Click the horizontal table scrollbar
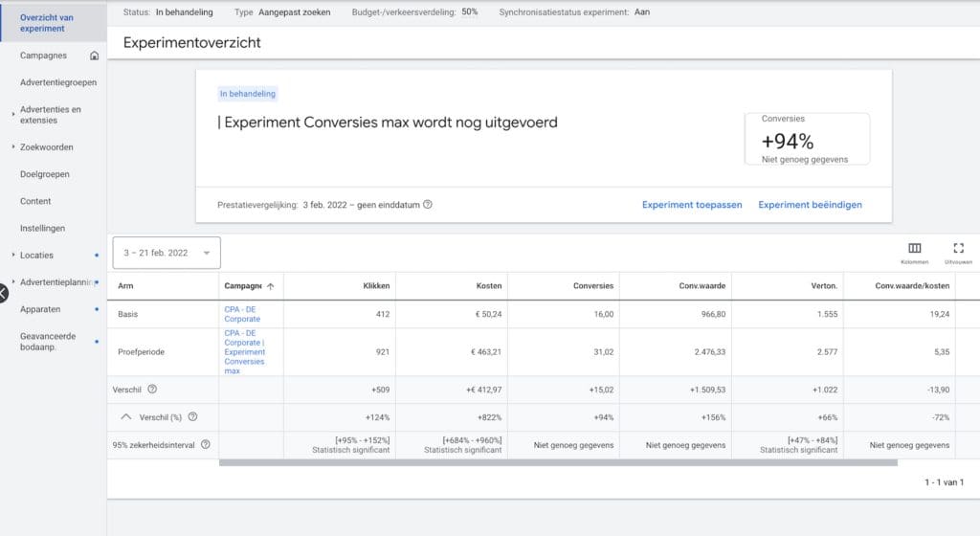The width and height of the screenshot is (980, 536). pyautogui.click(x=558, y=463)
